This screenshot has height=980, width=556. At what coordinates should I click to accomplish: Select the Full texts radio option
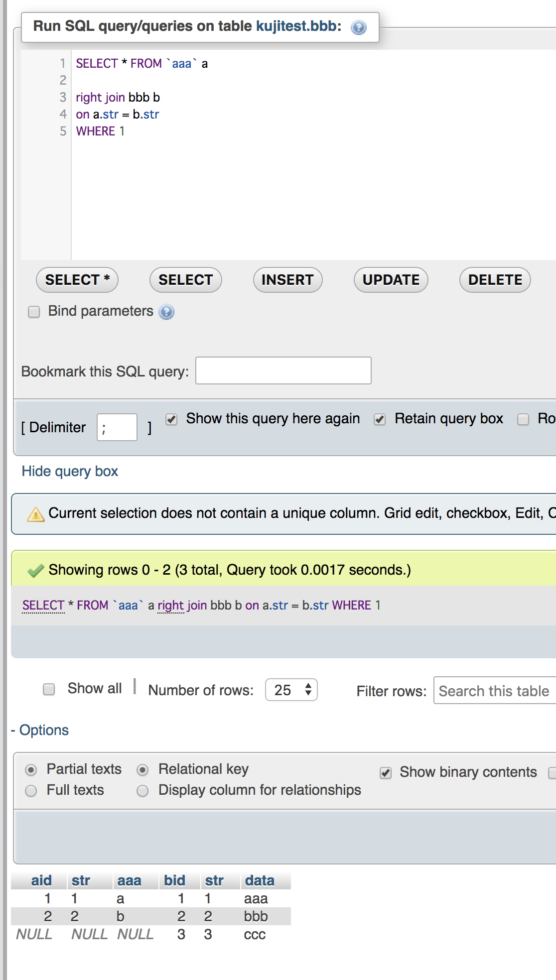point(31,791)
